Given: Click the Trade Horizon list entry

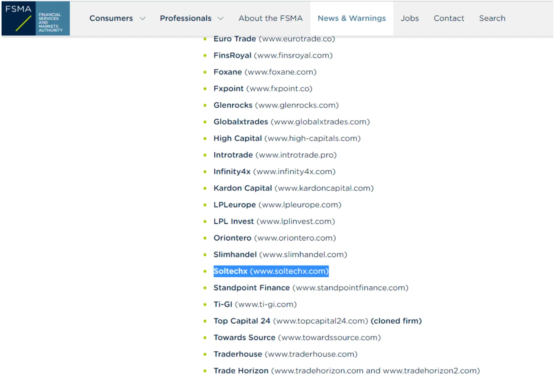Looking at the screenshot, I should [x=347, y=370].
